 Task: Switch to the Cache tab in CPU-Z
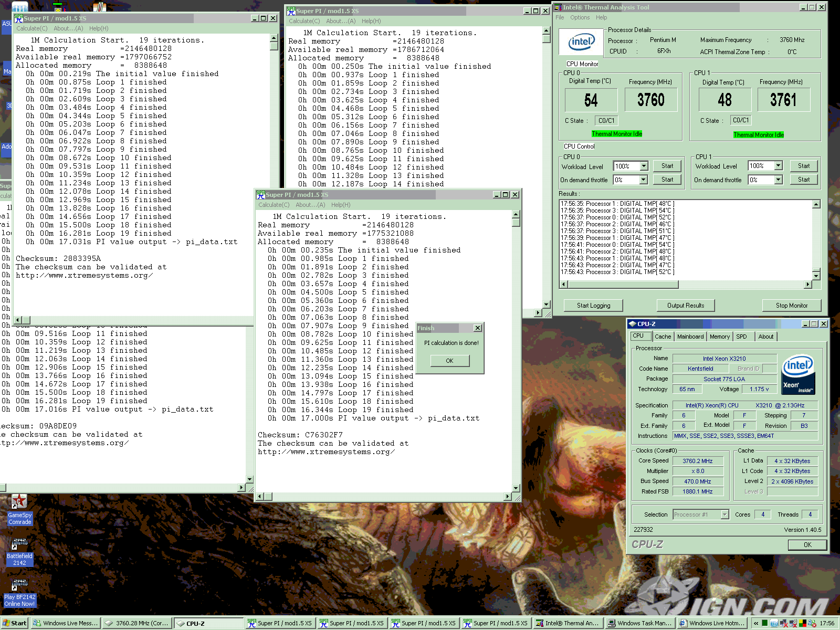pyautogui.click(x=663, y=337)
